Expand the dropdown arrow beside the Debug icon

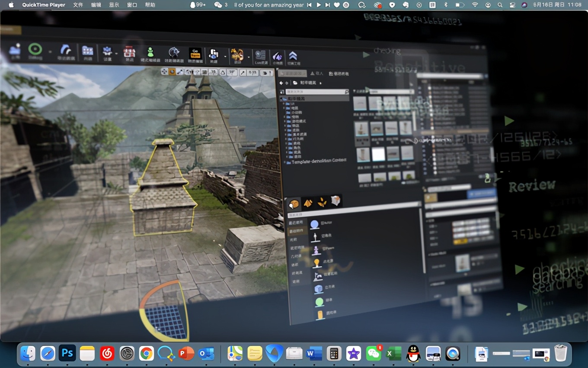[50, 52]
